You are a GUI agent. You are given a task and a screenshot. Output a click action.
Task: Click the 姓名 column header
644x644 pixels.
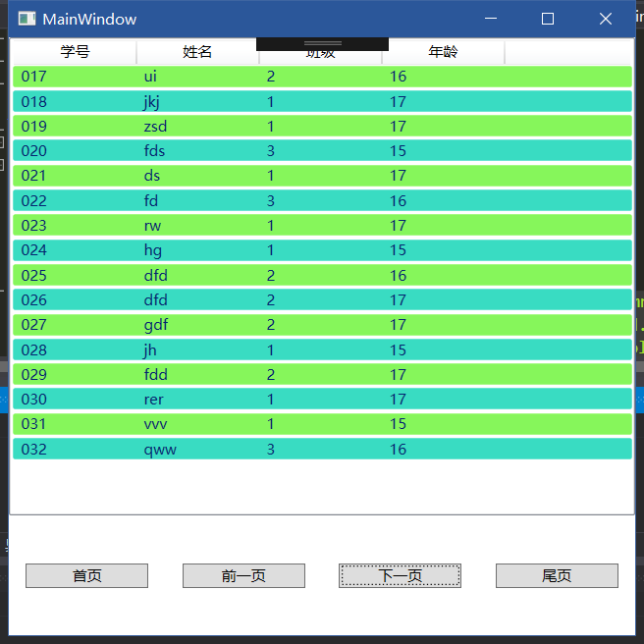[197, 52]
